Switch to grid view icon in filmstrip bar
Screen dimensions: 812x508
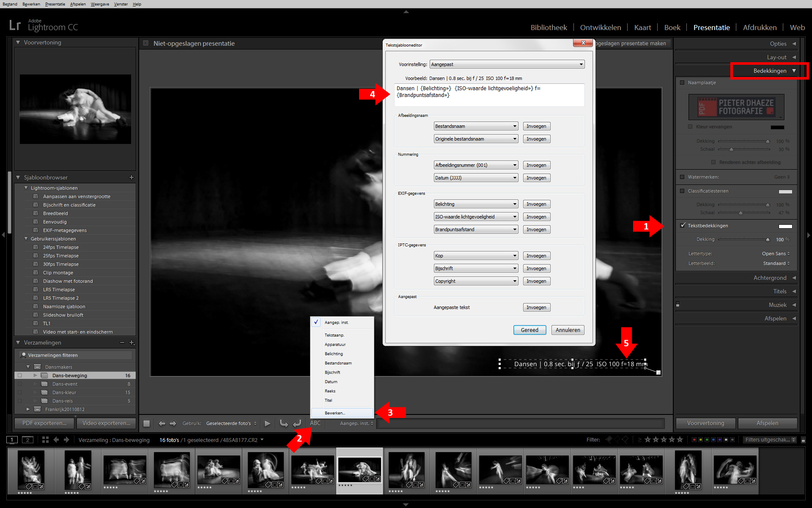[x=45, y=440]
